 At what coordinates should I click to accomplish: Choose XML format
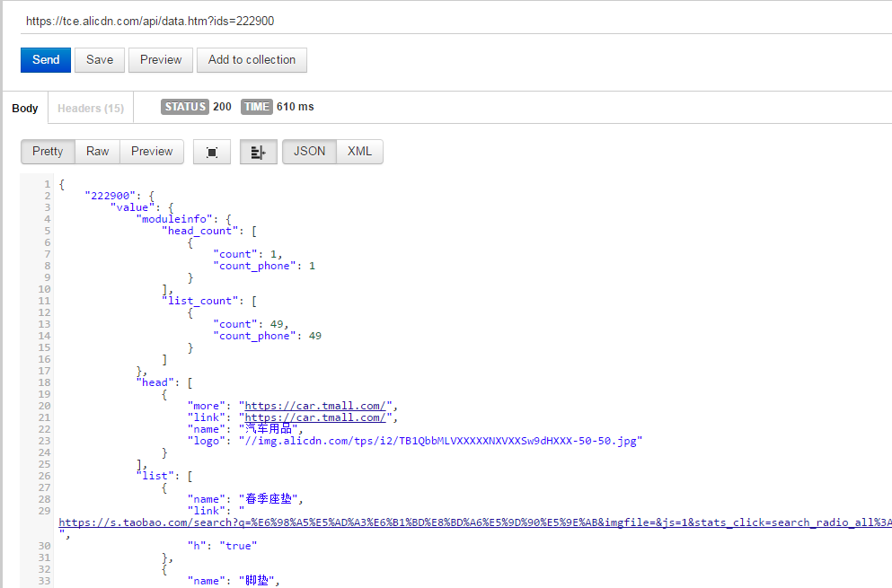[359, 152]
